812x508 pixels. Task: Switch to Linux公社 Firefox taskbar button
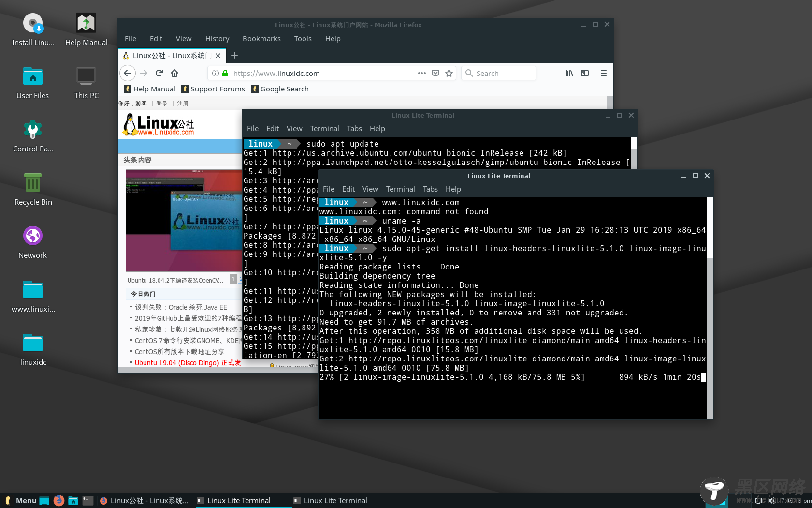click(145, 501)
